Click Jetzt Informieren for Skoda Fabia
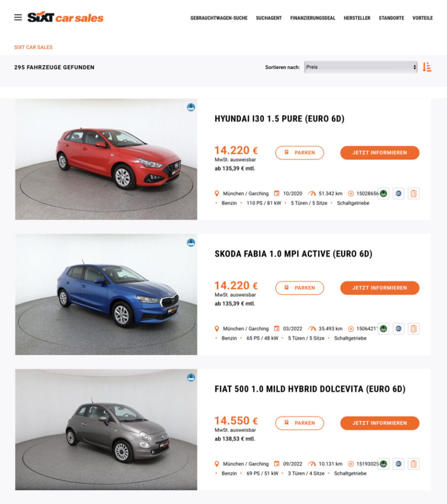Screen dimensions: 447x504 [x=380, y=287]
